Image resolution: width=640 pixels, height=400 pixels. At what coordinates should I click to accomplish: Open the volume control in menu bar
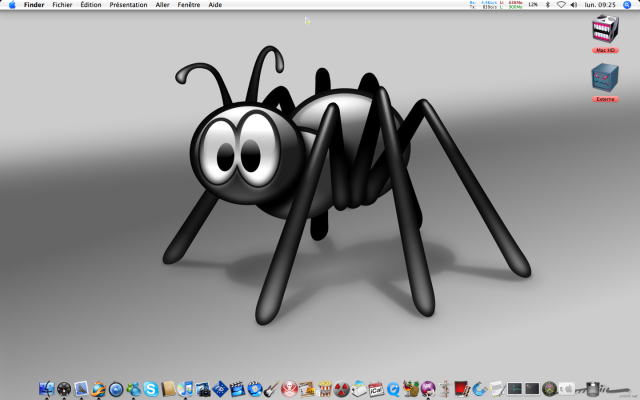(x=575, y=5)
